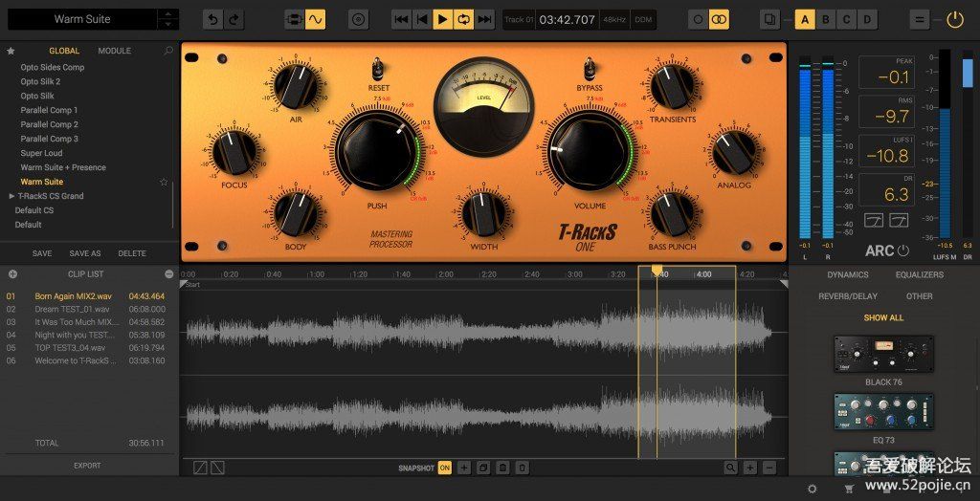The height and width of the screenshot is (501, 980).
Task: Flip the RESET switch
Action: click(379, 68)
